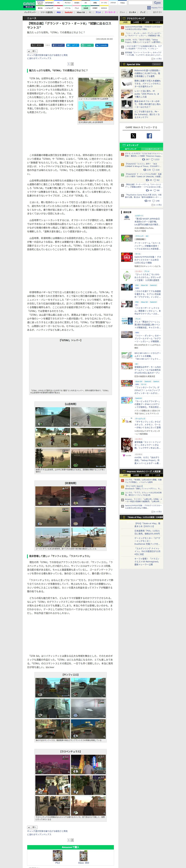Click the heart icon showing 146
This screenshot has width=186, height=868.
tap(154, 201)
